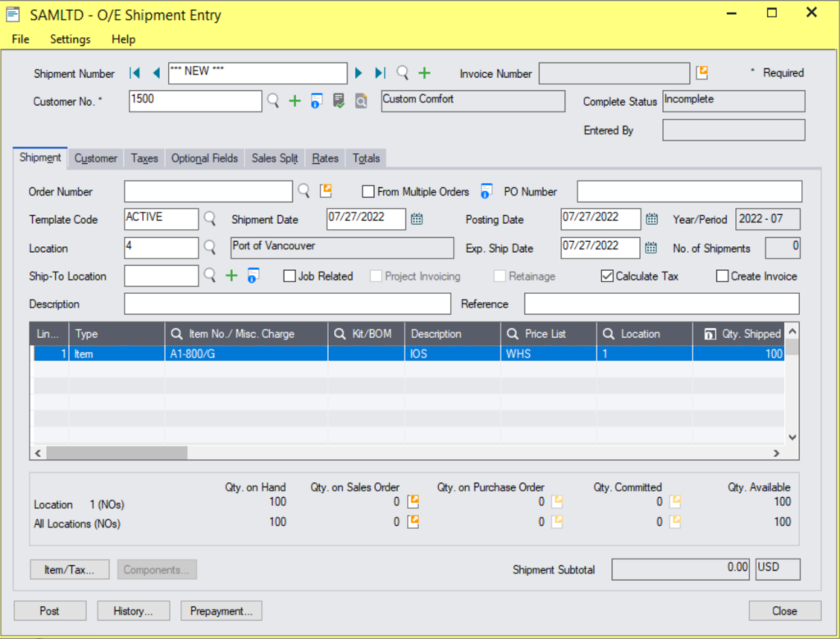Viewport: 840px width, 639px height.
Task: Click the Shipment Number field
Action: tap(258, 73)
